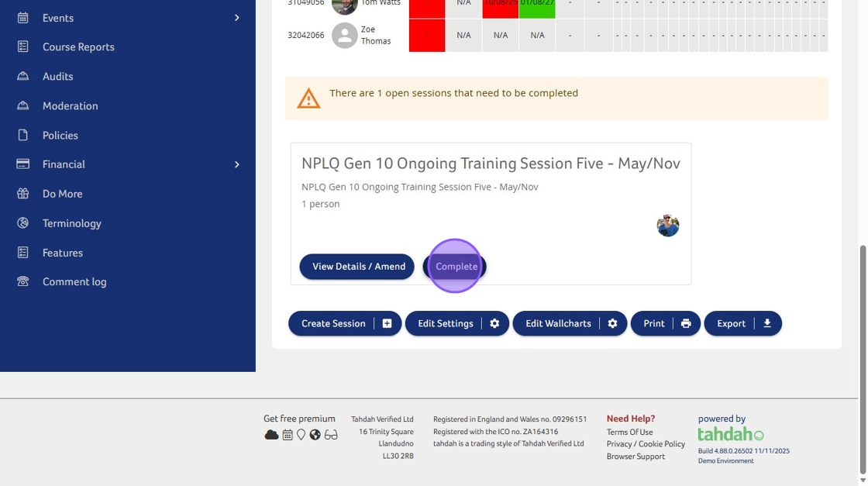This screenshot has width=868, height=486.
Task: Click the plus icon on Create Session
Action: [x=387, y=323]
